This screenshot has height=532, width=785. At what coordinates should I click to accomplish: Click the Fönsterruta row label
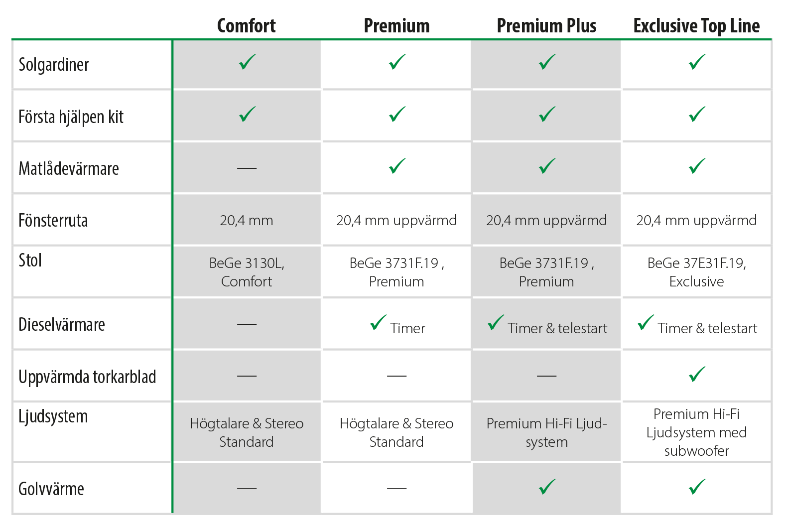tap(53, 220)
